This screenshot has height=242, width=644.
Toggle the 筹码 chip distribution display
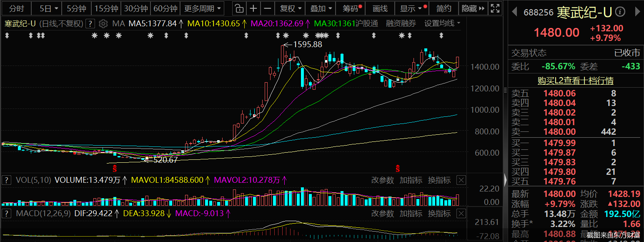point(352,8)
